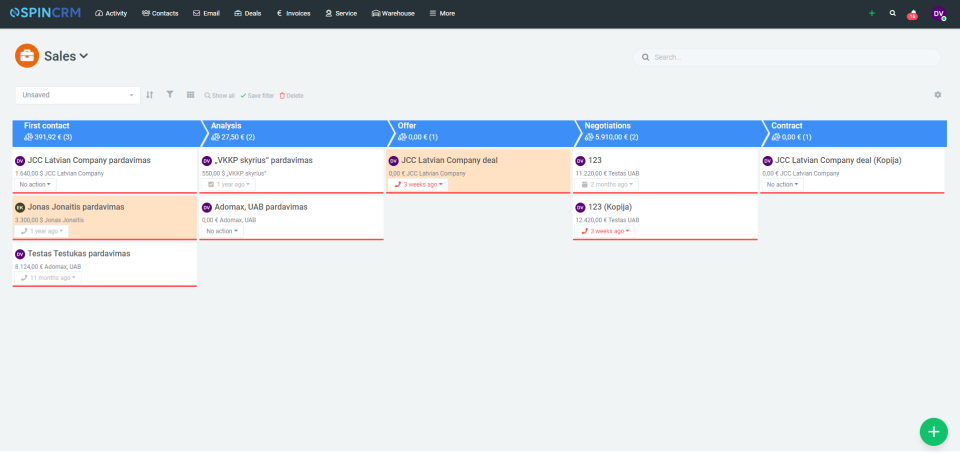Click DV avatar on VKKP skyrius pardavimas
Screen dimensions: 960x472
(206, 161)
